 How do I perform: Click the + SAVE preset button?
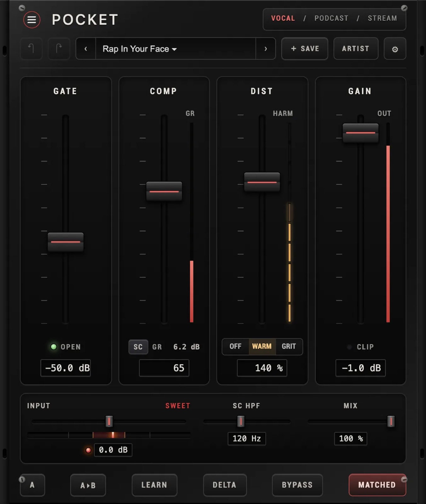coord(305,49)
